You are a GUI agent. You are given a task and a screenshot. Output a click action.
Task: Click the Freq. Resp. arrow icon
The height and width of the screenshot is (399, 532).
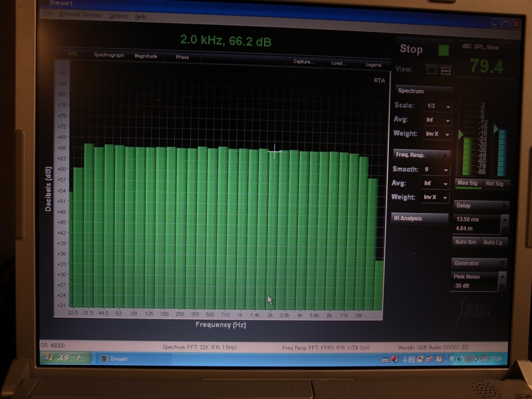click(x=446, y=154)
